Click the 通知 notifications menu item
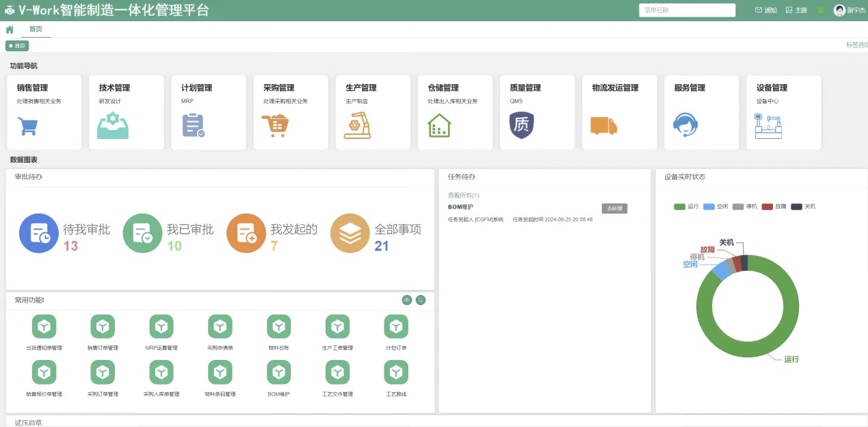The image size is (868, 427). point(765,10)
